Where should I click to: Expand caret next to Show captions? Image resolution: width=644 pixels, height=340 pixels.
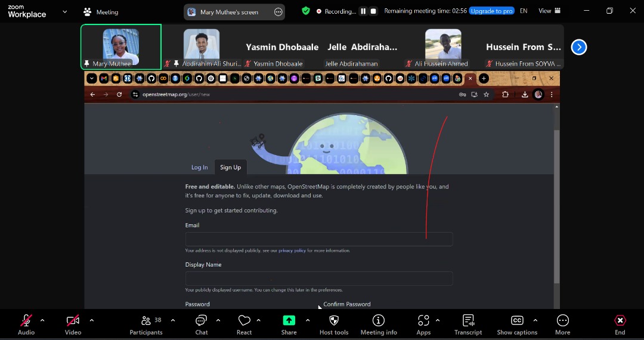pos(535,320)
